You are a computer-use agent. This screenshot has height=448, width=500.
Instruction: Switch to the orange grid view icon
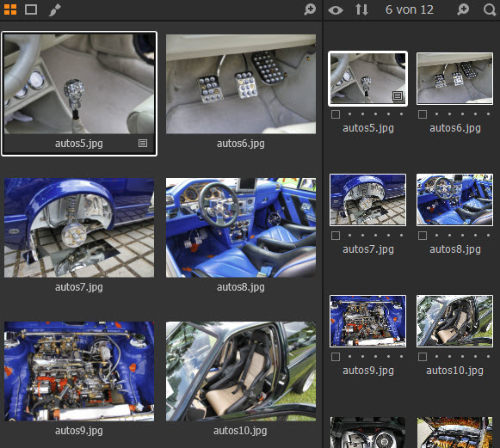tap(10, 10)
